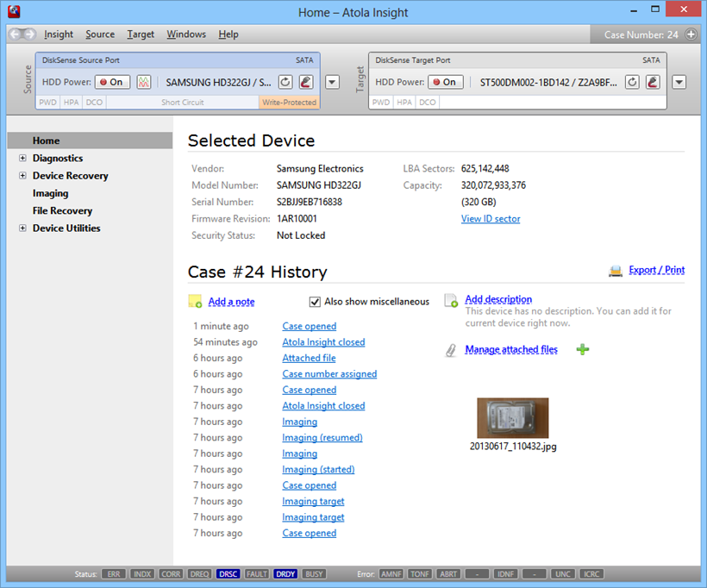Open the Attached file history entry
This screenshot has height=588, width=707.
pyautogui.click(x=309, y=358)
